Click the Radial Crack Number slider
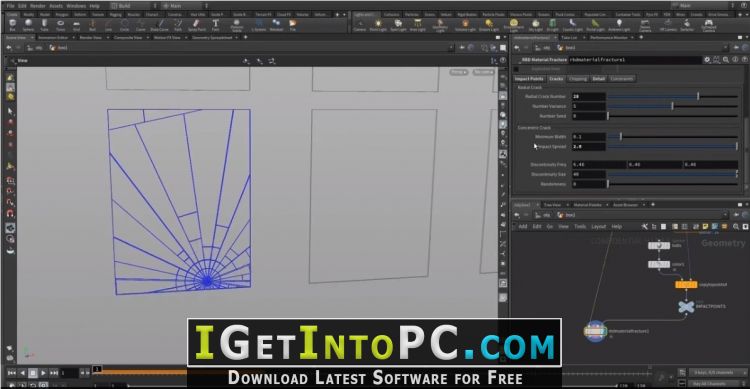The height and width of the screenshot is (389, 750). click(x=672, y=97)
